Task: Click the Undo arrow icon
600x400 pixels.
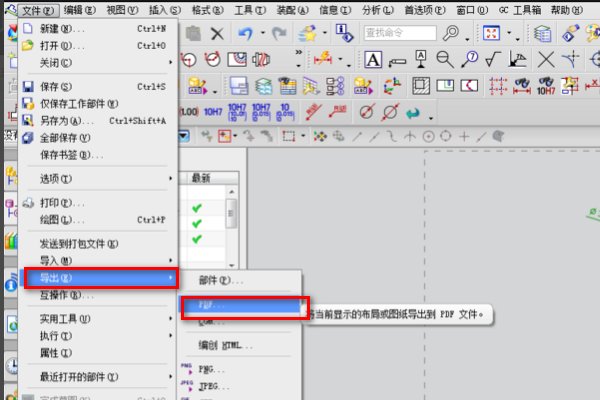Action: click(245, 33)
